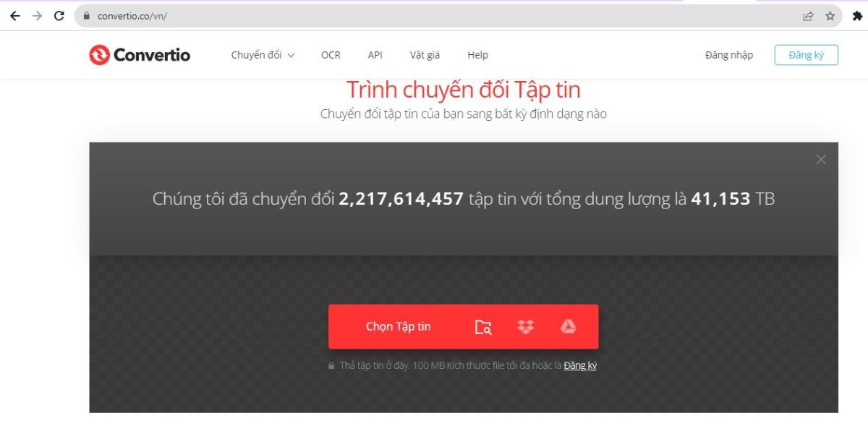The width and height of the screenshot is (868, 421).
Task: Open the API menu item
Action: pos(375,55)
